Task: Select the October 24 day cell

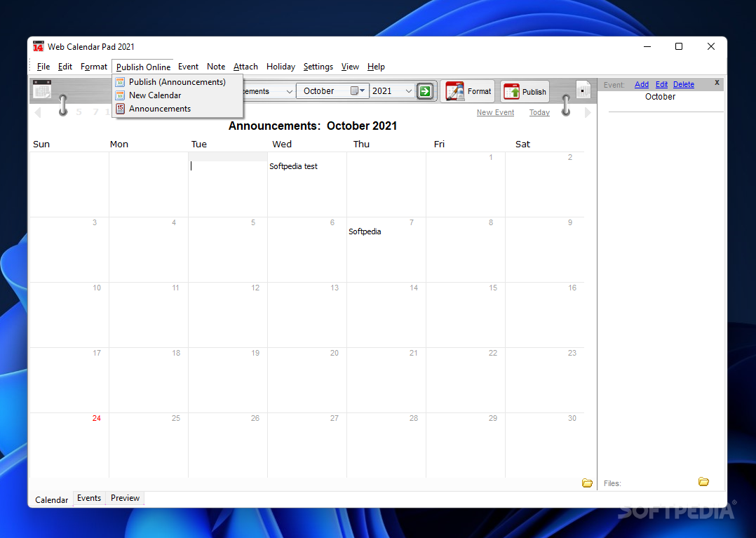Action: click(69, 445)
